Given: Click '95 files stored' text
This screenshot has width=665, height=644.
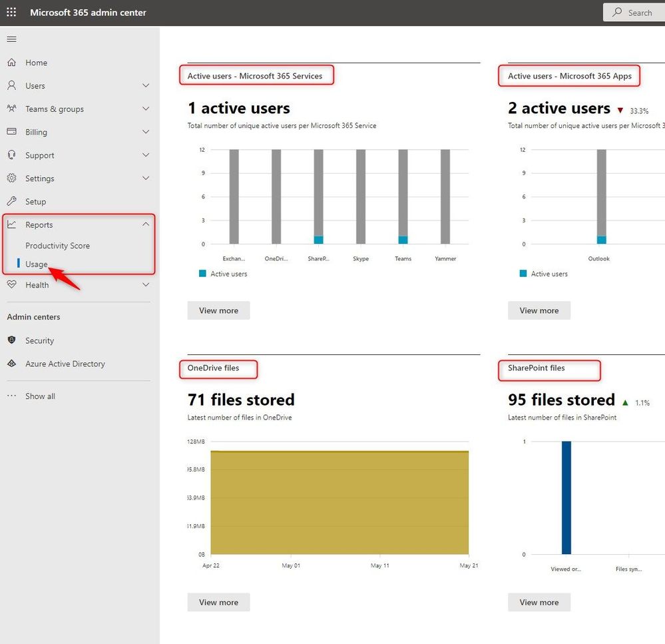Looking at the screenshot, I should point(562,400).
